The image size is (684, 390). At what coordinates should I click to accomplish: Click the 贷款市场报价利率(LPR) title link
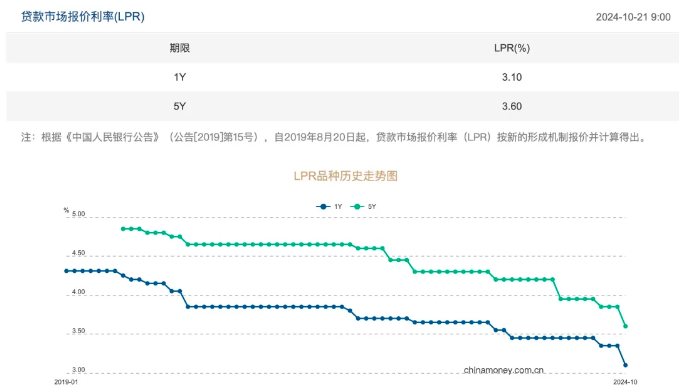tap(83, 17)
